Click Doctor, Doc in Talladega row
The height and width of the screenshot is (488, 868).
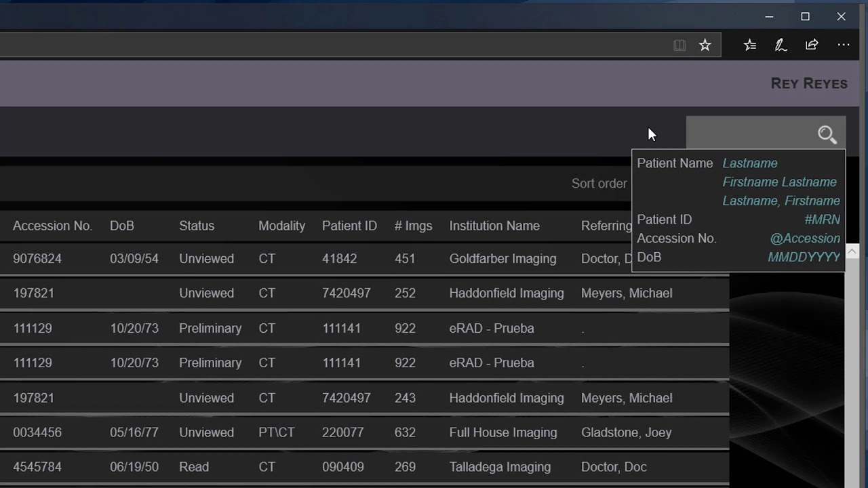(614, 467)
